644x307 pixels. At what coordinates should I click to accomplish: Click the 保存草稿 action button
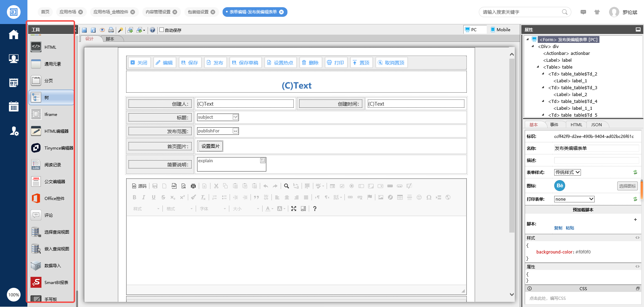point(245,63)
